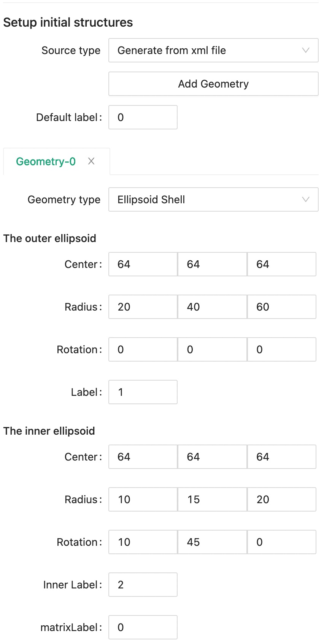Click outer ellipsoid Rotation first field

click(x=143, y=349)
